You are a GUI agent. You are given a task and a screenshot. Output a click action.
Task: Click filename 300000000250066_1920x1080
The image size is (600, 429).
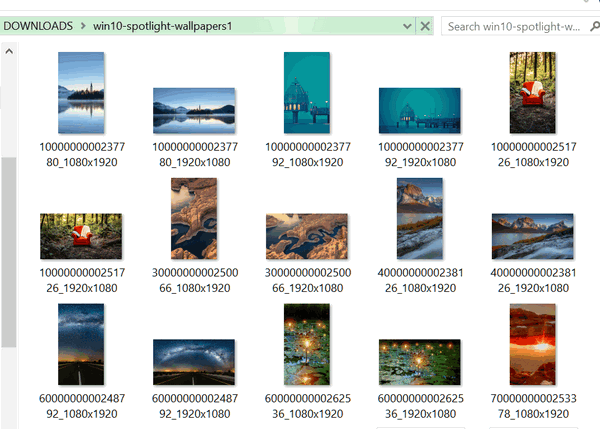tap(308, 280)
